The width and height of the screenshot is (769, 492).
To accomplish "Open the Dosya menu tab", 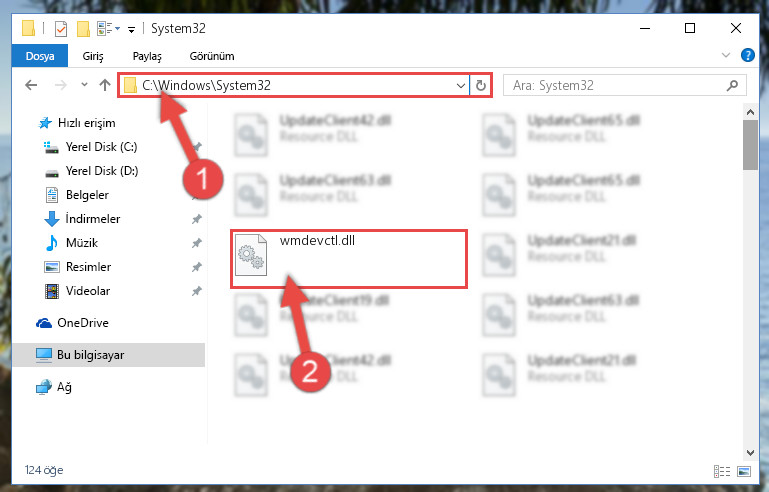I will [x=40, y=56].
